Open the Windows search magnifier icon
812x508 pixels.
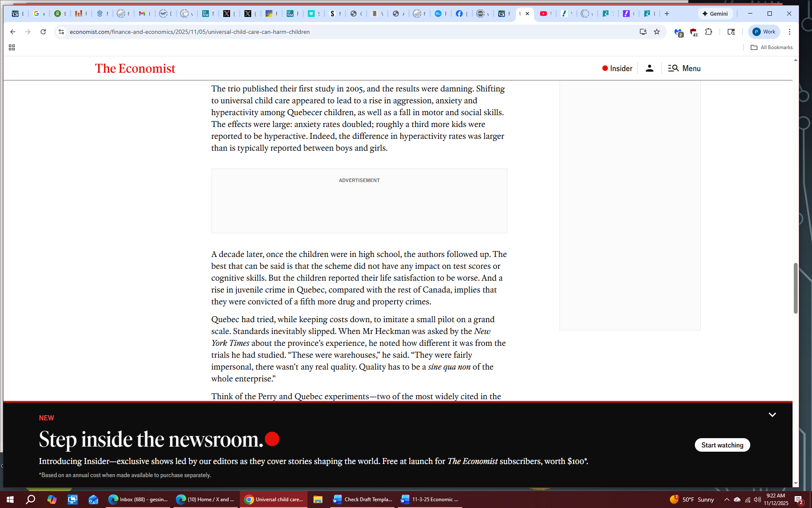point(30,500)
